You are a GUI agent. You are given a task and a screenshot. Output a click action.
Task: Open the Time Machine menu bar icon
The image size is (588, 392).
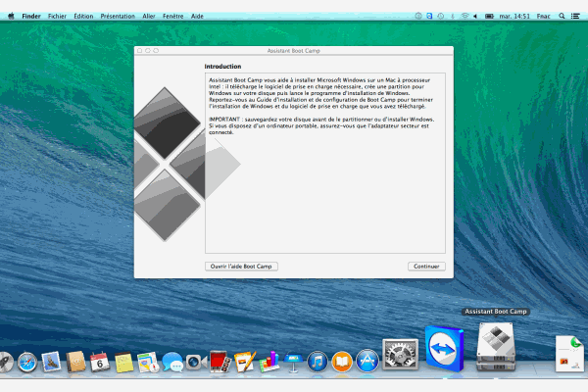(x=441, y=16)
